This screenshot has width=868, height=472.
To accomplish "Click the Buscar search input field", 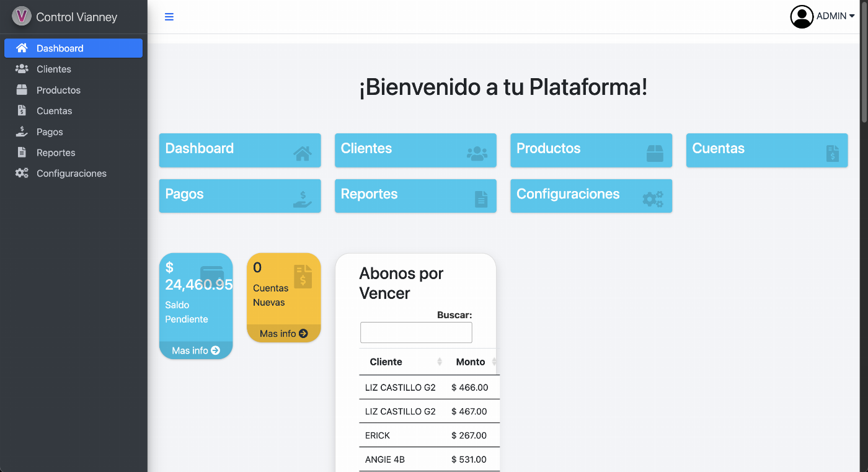I will tap(415, 332).
